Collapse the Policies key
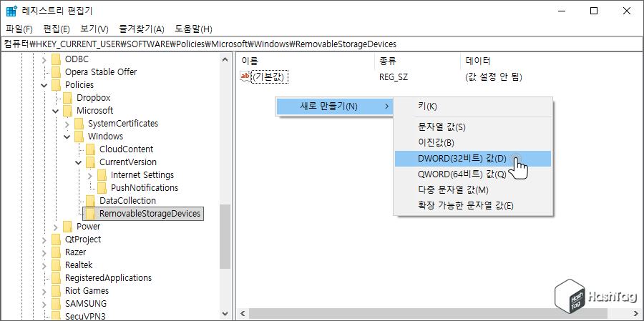The height and width of the screenshot is (321, 644). click(44, 85)
